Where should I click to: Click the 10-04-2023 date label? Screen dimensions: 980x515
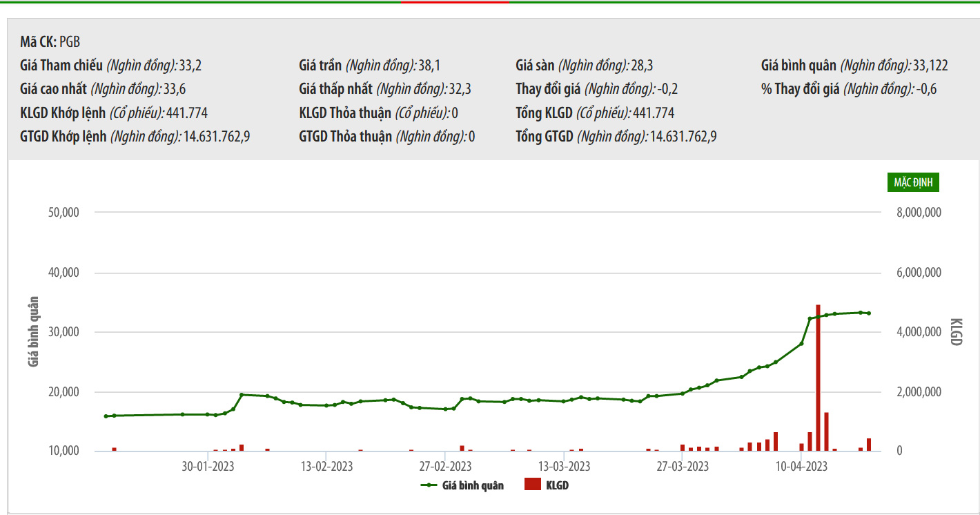click(801, 467)
